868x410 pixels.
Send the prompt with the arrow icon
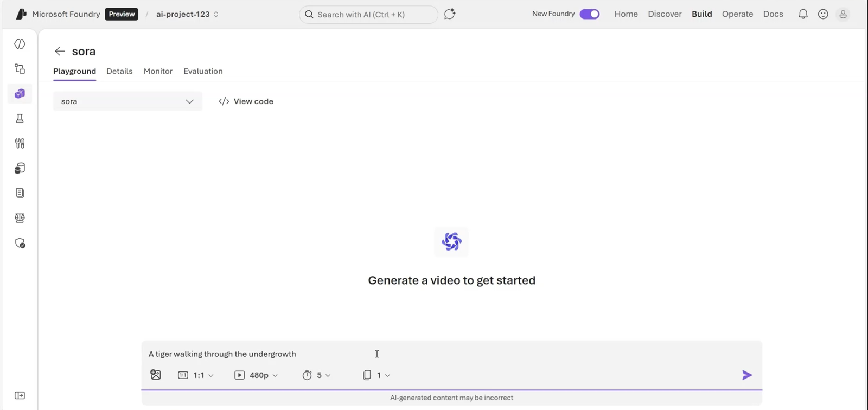pos(747,375)
